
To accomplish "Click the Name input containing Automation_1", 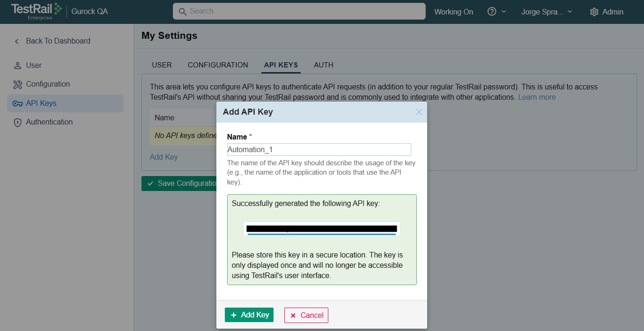I will (x=319, y=149).
